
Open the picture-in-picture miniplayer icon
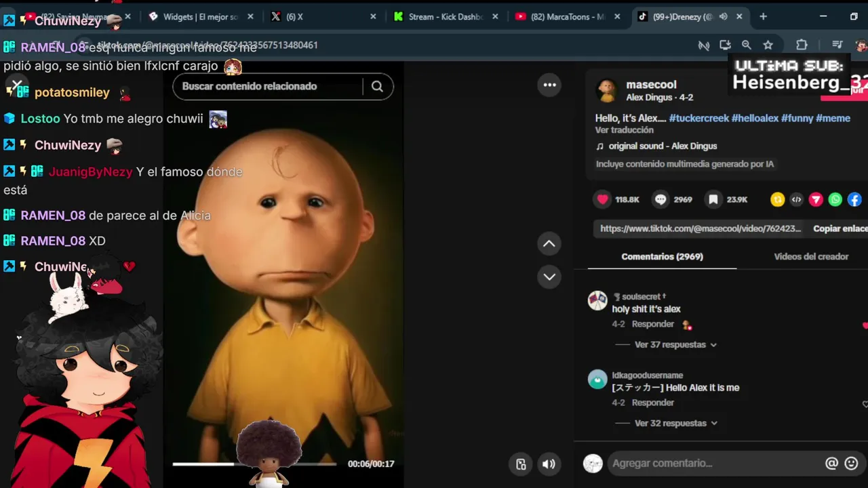pyautogui.click(x=521, y=464)
